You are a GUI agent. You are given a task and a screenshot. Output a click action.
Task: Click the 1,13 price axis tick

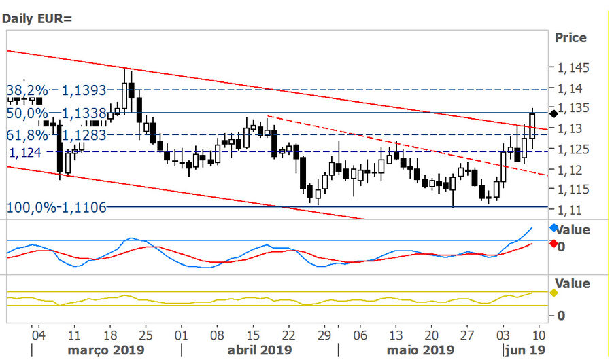pyautogui.click(x=569, y=128)
